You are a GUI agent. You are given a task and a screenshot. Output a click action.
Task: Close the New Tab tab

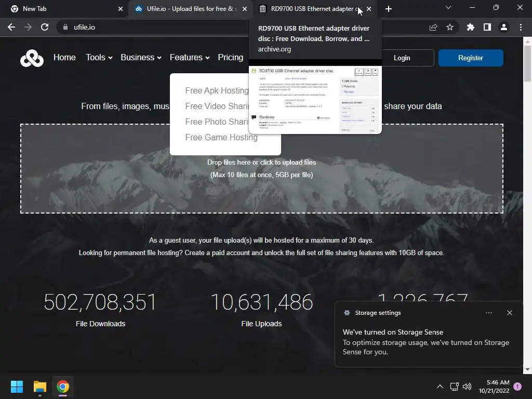(121, 9)
